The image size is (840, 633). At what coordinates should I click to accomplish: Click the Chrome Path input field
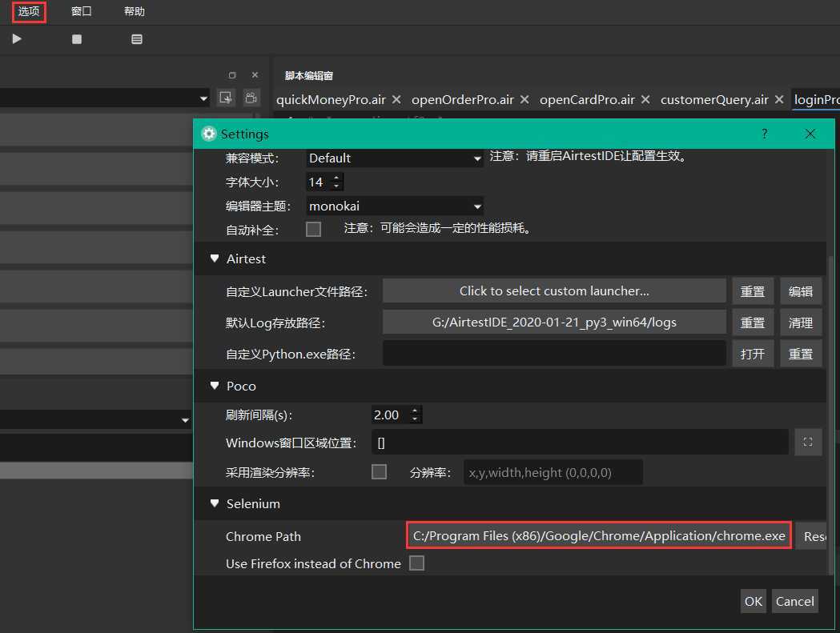click(599, 535)
